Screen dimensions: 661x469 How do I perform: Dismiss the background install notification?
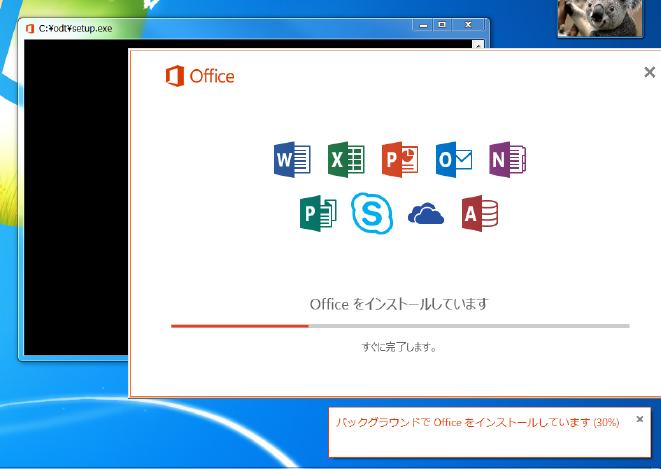click(640, 419)
